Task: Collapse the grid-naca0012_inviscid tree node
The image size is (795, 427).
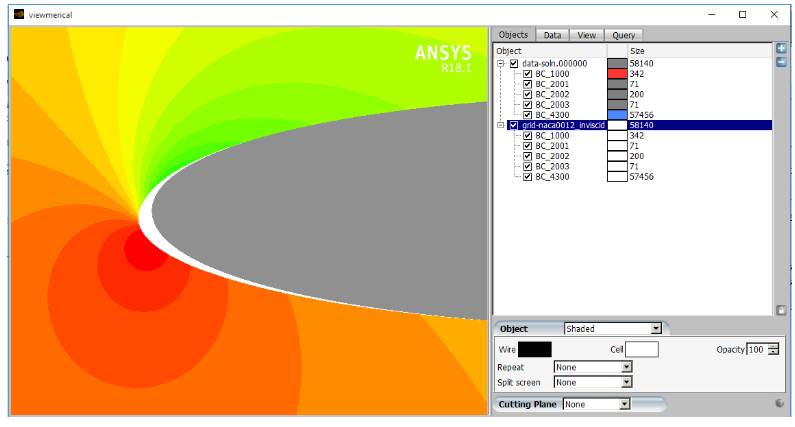Action: click(x=501, y=125)
